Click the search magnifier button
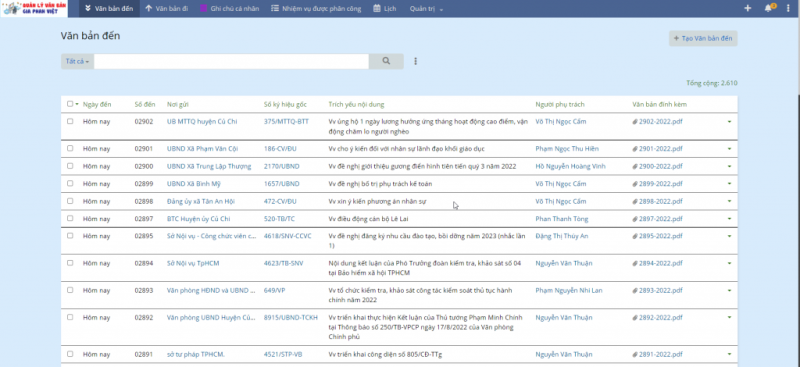800x367 pixels. pyautogui.click(x=386, y=61)
